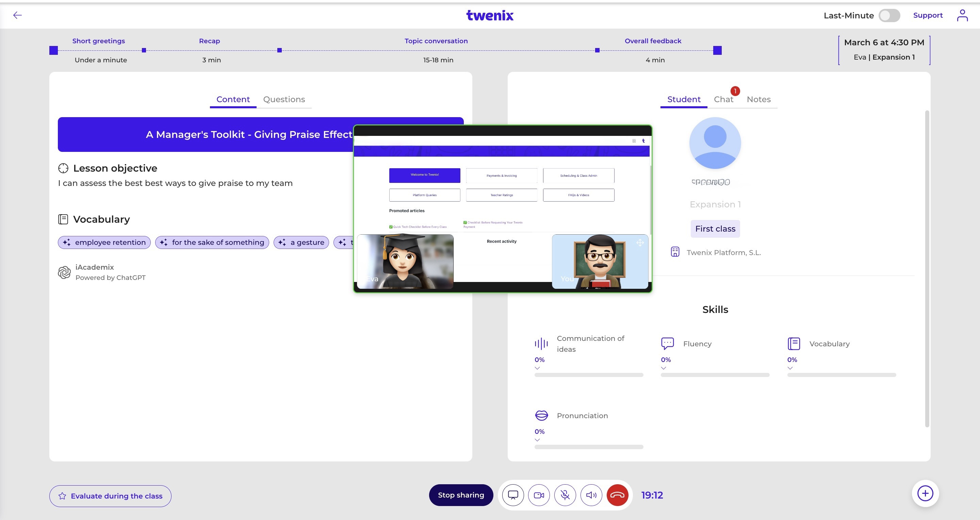Click the First class badge
This screenshot has height=520, width=980.
715,229
